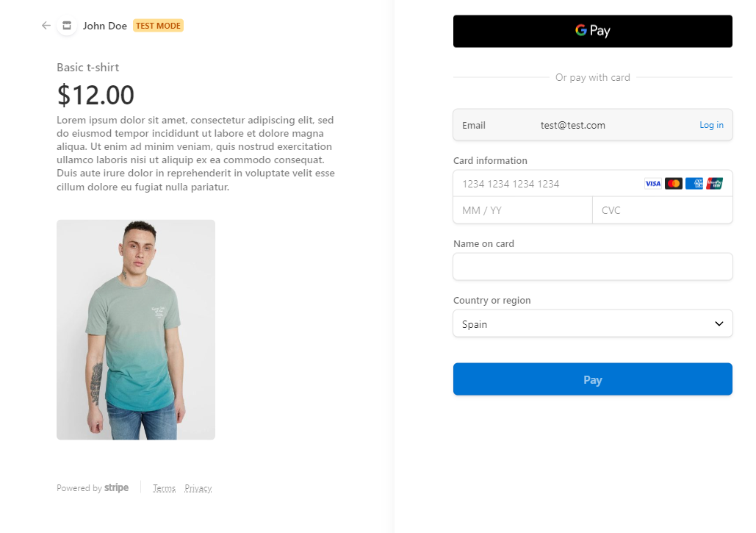Click the email field with test@test.com
The width and height of the screenshot is (756, 533).
pyautogui.click(x=573, y=125)
